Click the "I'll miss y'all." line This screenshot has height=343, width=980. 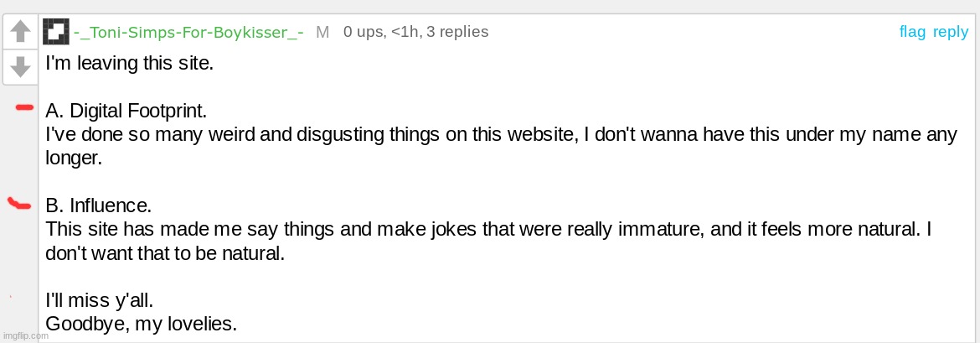(100, 301)
